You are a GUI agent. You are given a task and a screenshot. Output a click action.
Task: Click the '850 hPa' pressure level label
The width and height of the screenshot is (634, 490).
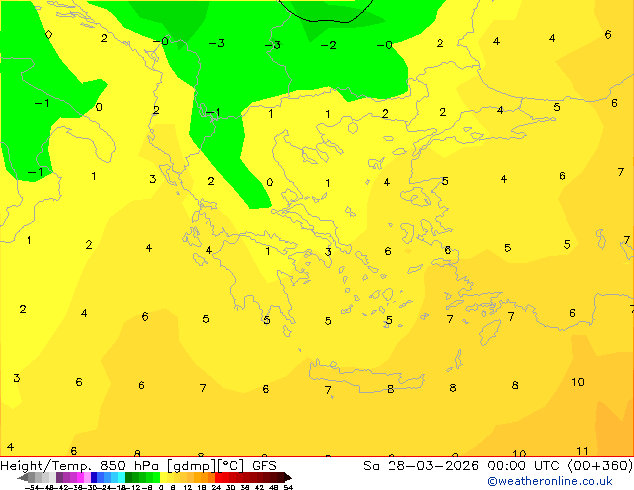pos(129,466)
